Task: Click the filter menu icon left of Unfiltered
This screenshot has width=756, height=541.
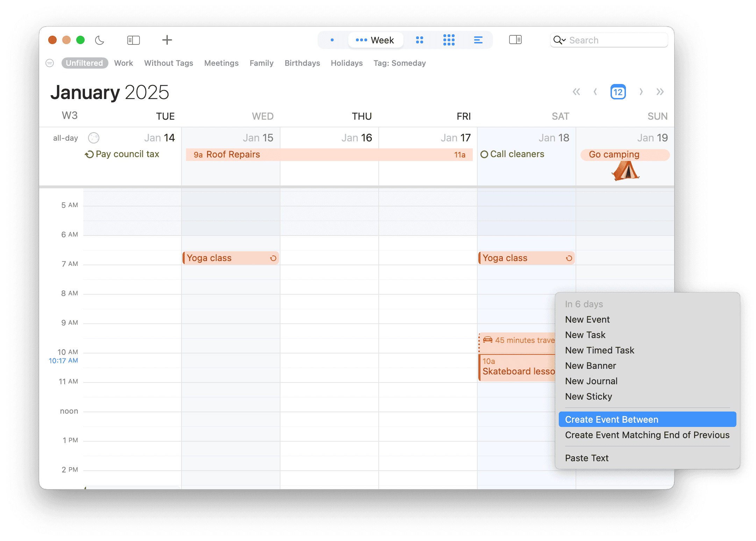Action: 49,63
